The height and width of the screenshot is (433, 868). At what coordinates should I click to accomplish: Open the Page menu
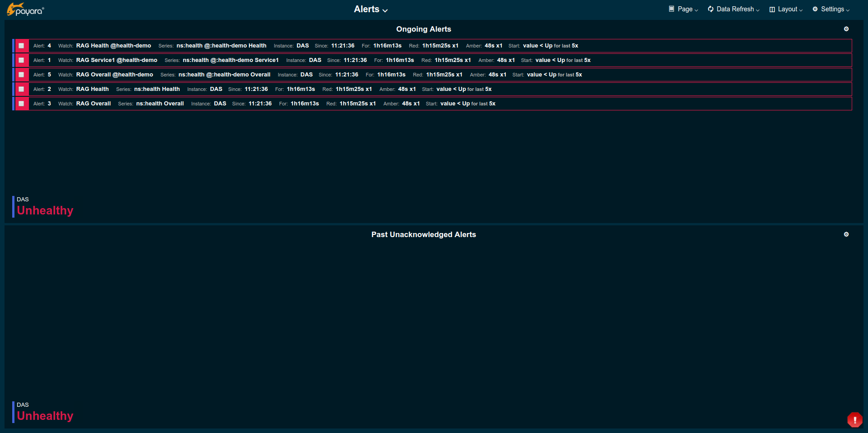[x=685, y=9]
